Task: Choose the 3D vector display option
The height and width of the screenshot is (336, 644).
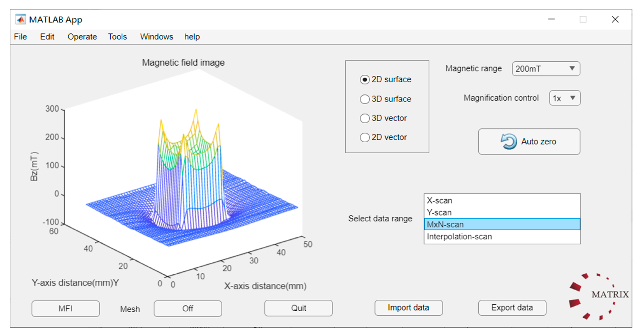Action: pos(364,118)
